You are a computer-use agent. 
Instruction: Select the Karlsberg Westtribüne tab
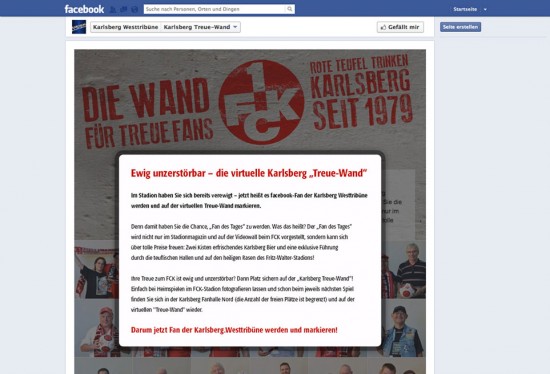(126, 27)
